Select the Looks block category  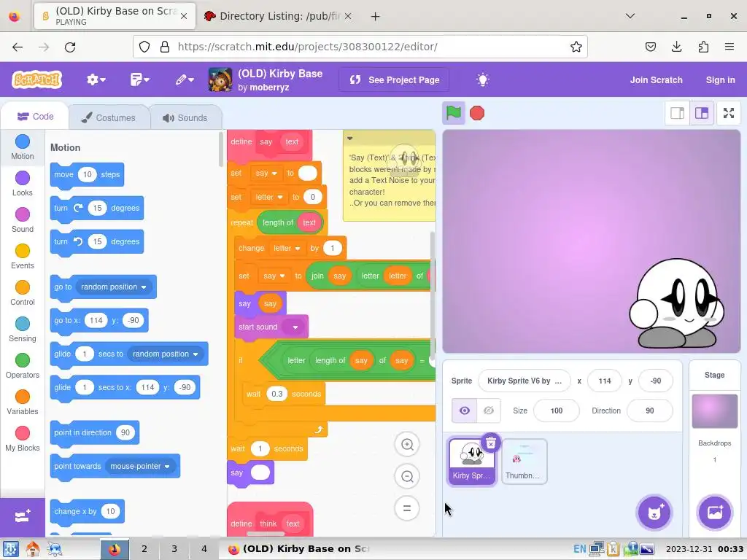(23, 184)
